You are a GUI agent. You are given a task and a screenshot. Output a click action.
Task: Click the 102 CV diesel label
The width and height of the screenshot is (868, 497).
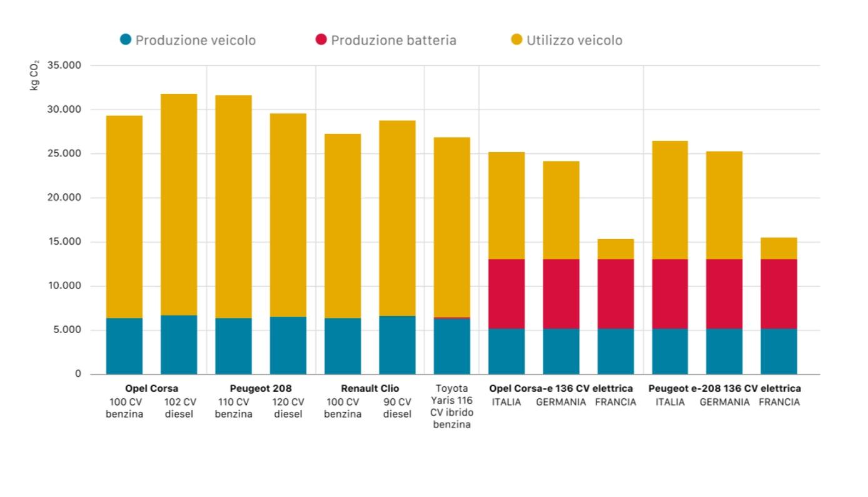point(179,408)
